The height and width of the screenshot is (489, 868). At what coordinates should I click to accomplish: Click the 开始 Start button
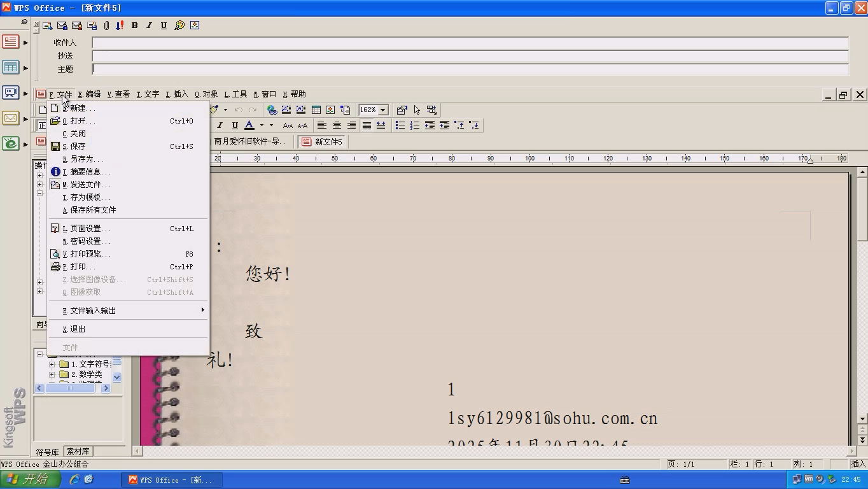(x=30, y=479)
